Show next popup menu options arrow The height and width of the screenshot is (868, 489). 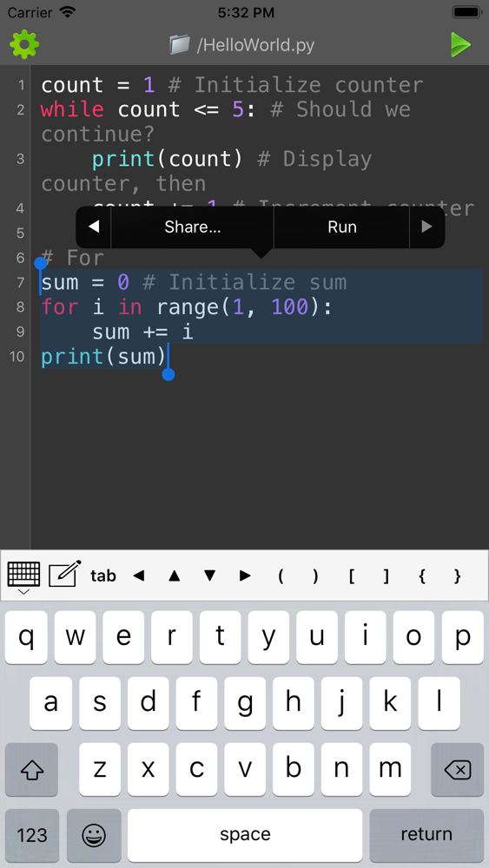[426, 227]
